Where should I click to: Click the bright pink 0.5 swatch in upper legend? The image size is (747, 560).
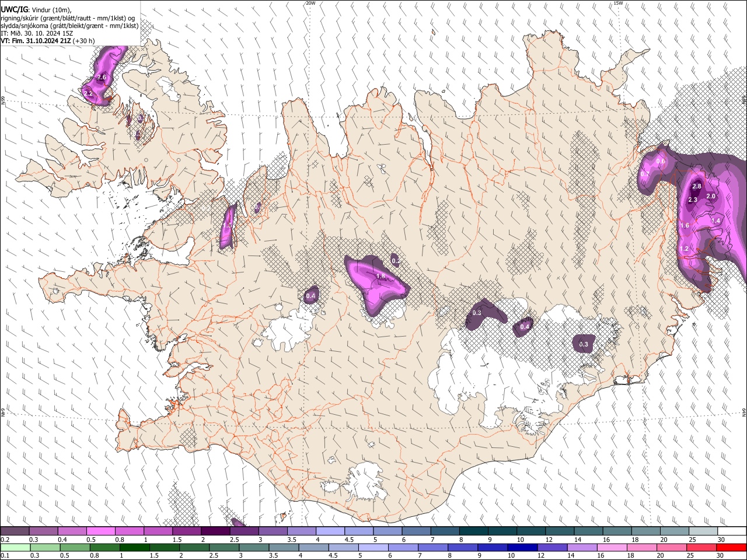(100, 531)
